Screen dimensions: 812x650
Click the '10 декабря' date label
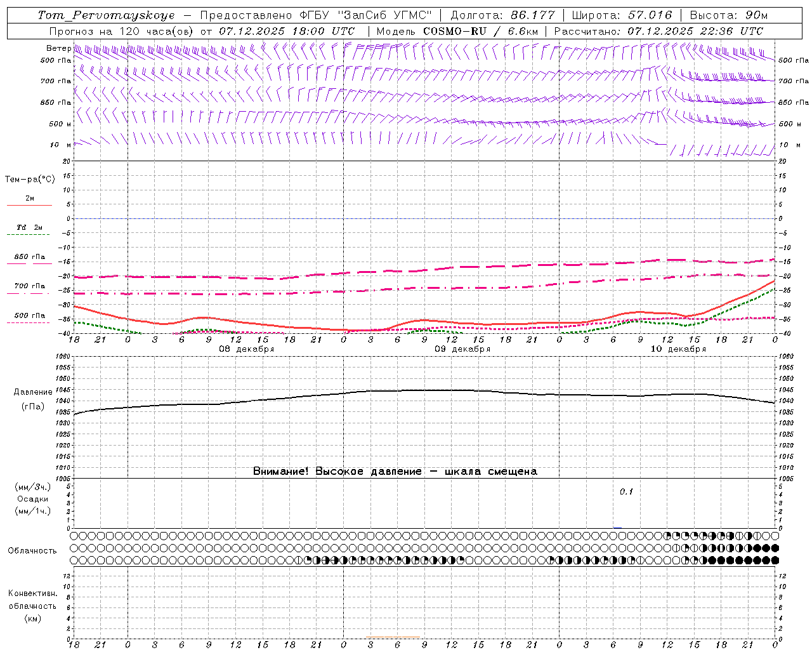click(x=678, y=349)
